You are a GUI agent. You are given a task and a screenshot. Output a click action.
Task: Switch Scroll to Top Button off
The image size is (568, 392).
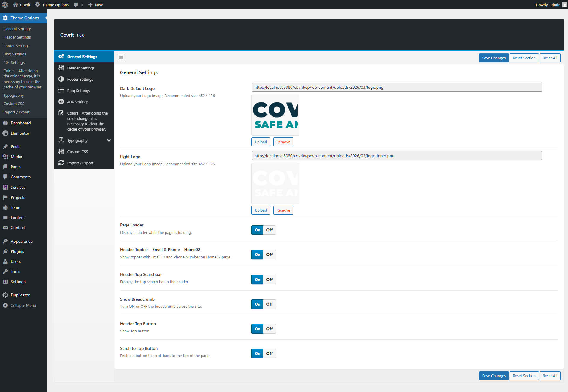point(269,353)
